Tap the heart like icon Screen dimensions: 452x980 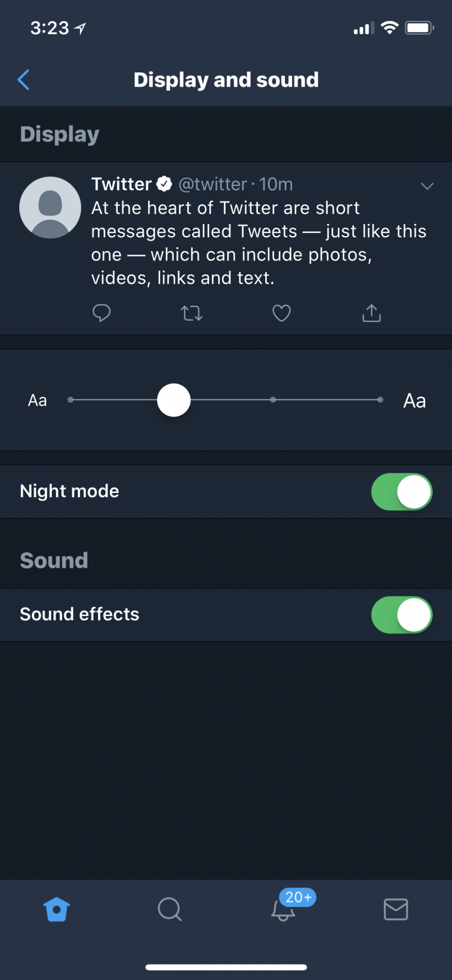[282, 313]
